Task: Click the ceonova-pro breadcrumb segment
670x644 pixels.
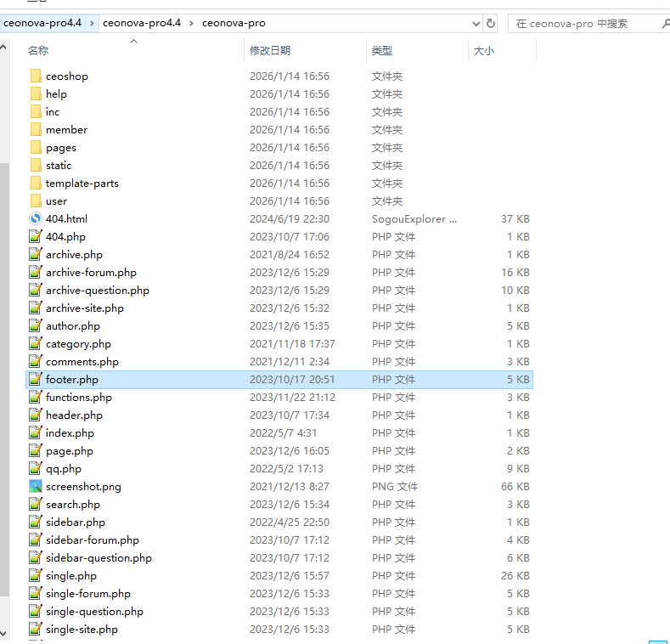Action: point(234,23)
